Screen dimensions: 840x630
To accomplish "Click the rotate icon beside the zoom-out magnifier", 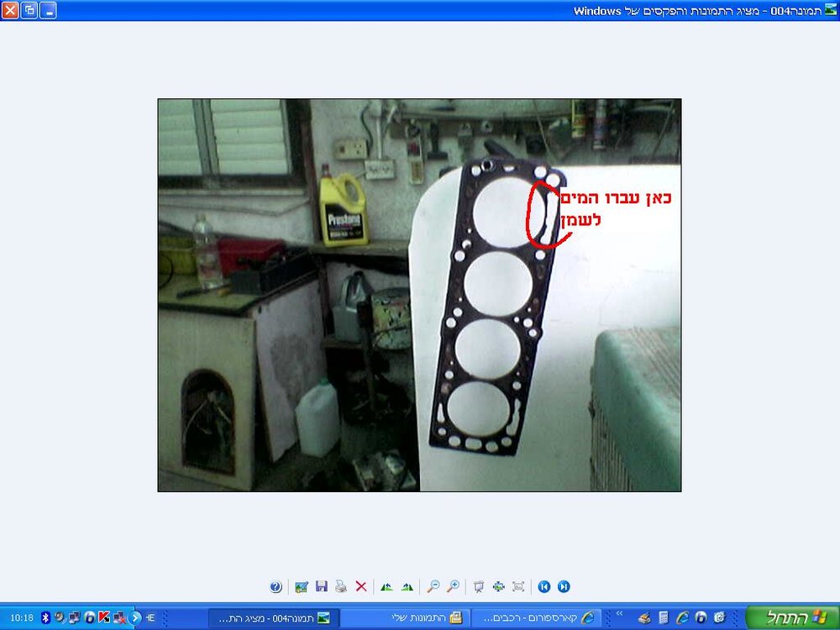I will pyautogui.click(x=407, y=586).
